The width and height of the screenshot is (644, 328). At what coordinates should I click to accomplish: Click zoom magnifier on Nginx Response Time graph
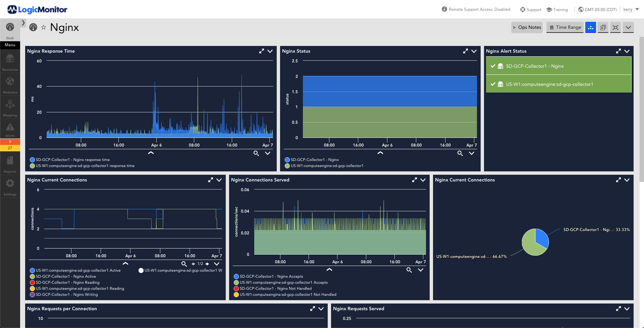[256, 153]
